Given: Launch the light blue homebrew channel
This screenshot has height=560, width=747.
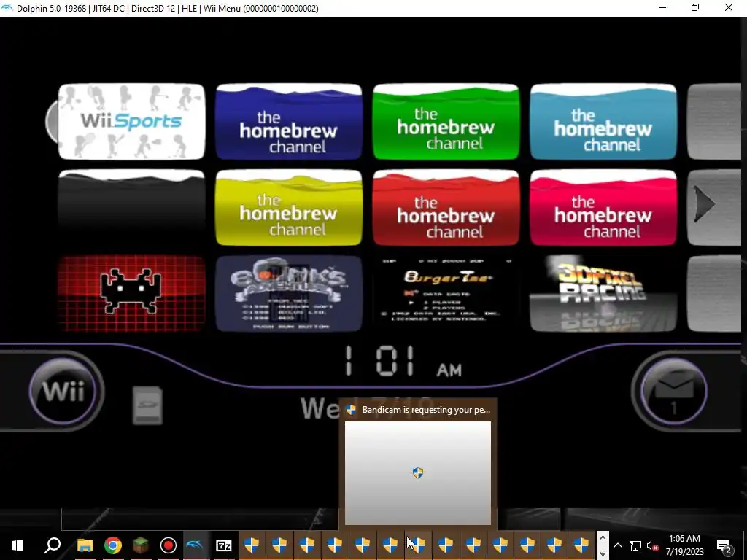Looking at the screenshot, I should coord(603,122).
